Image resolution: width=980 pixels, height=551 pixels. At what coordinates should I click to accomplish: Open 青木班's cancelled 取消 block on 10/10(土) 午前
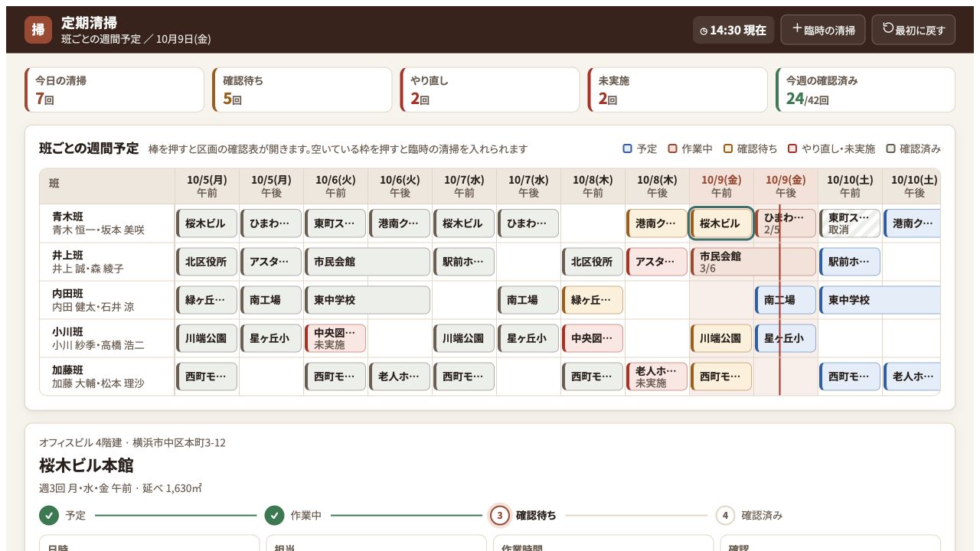850,223
